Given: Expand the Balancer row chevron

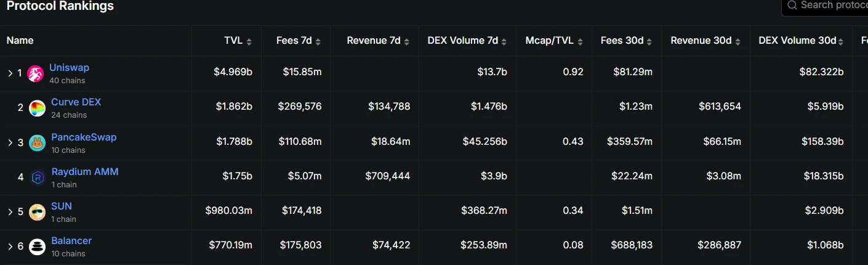Looking at the screenshot, I should coord(10,247).
